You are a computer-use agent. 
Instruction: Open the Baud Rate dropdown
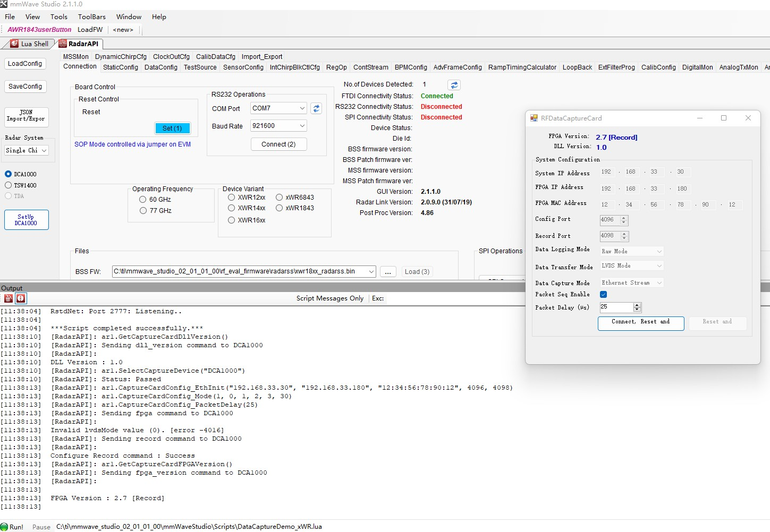302,126
